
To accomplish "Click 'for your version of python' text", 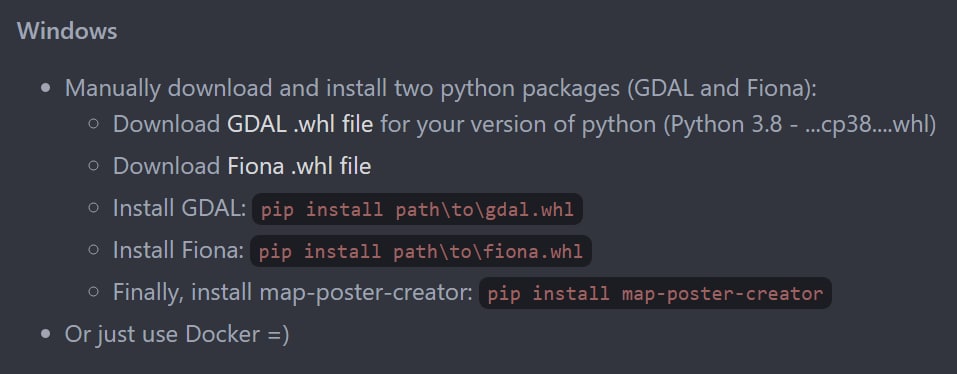I will [519, 125].
